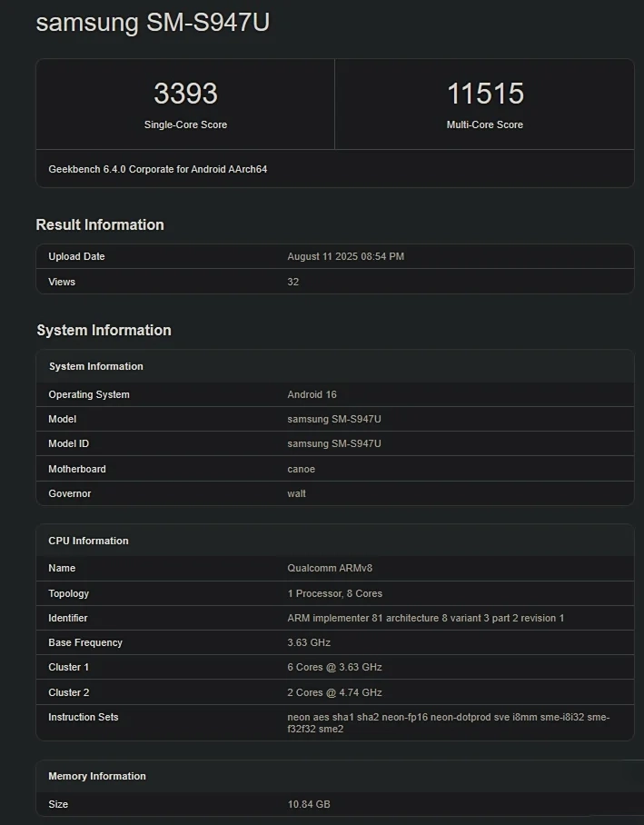Click the single-core score 3393
This screenshot has height=825, width=644.
pyautogui.click(x=185, y=94)
